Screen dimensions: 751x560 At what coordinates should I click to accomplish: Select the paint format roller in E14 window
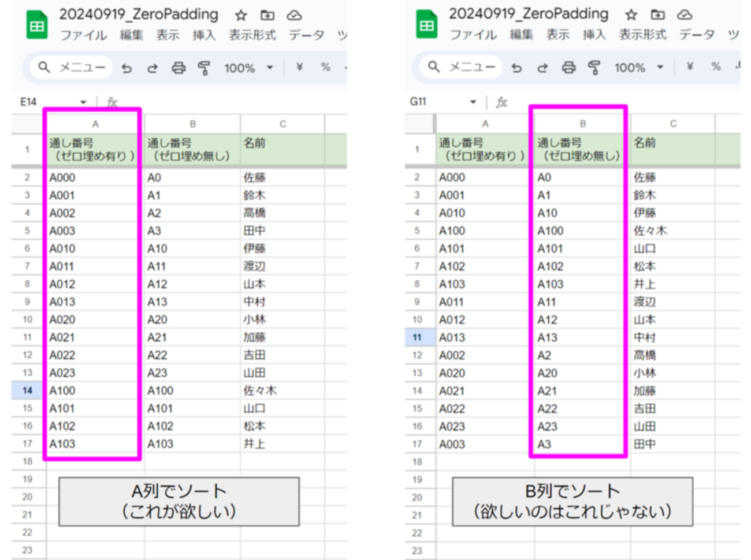click(x=204, y=68)
